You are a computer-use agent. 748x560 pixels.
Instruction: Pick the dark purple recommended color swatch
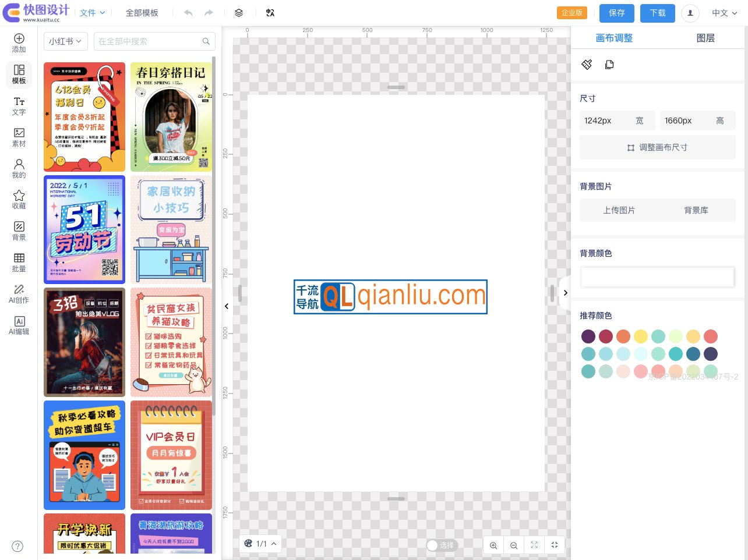point(588,336)
